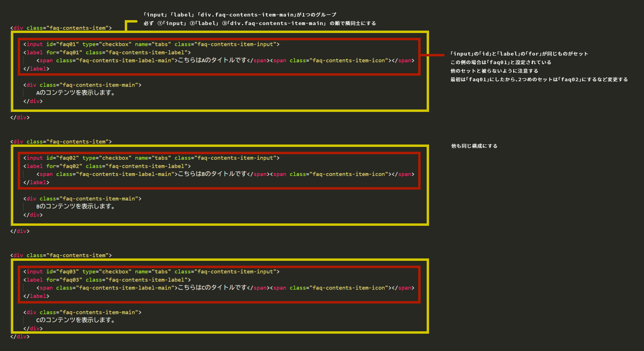Click the red connector line beside the faq01 box

click(x=433, y=55)
